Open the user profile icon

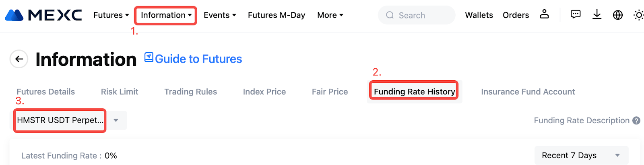coord(544,14)
